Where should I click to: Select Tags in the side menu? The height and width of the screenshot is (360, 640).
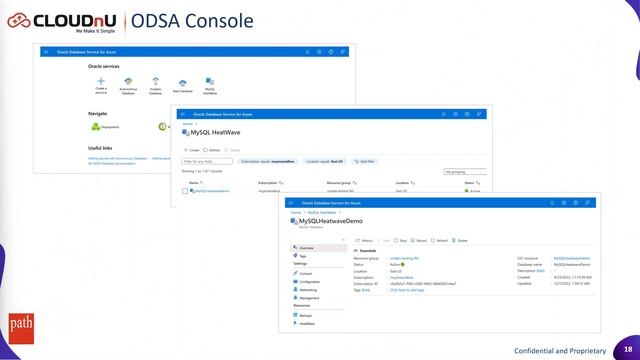(302, 256)
